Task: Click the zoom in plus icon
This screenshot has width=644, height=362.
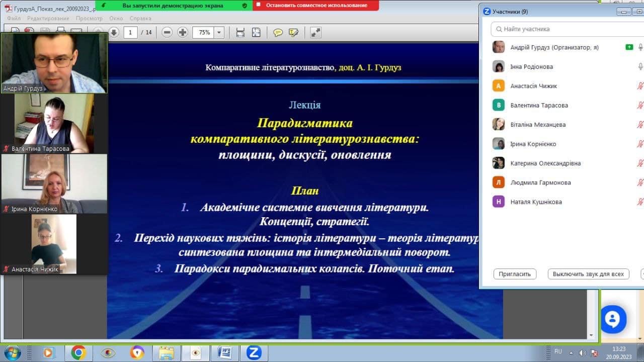Action: (x=183, y=33)
